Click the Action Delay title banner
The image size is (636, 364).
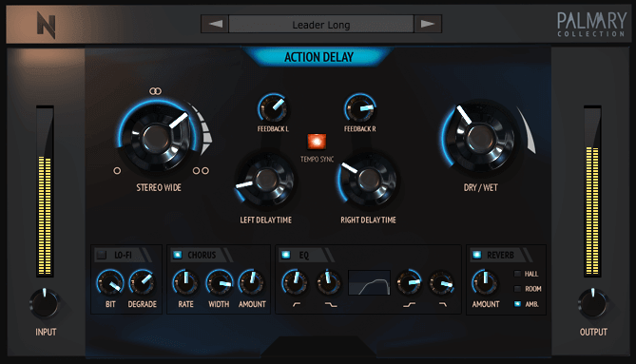(x=318, y=57)
